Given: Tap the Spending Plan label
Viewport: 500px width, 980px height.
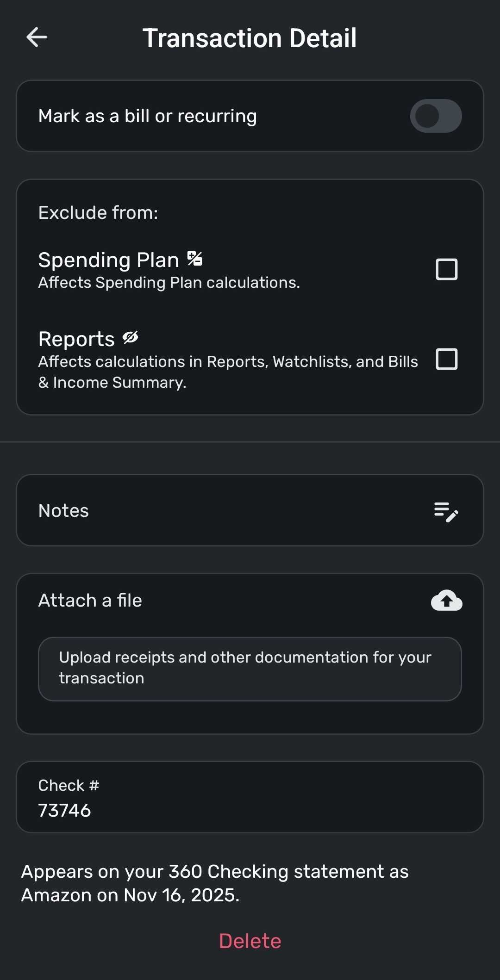Looking at the screenshot, I should point(108,260).
